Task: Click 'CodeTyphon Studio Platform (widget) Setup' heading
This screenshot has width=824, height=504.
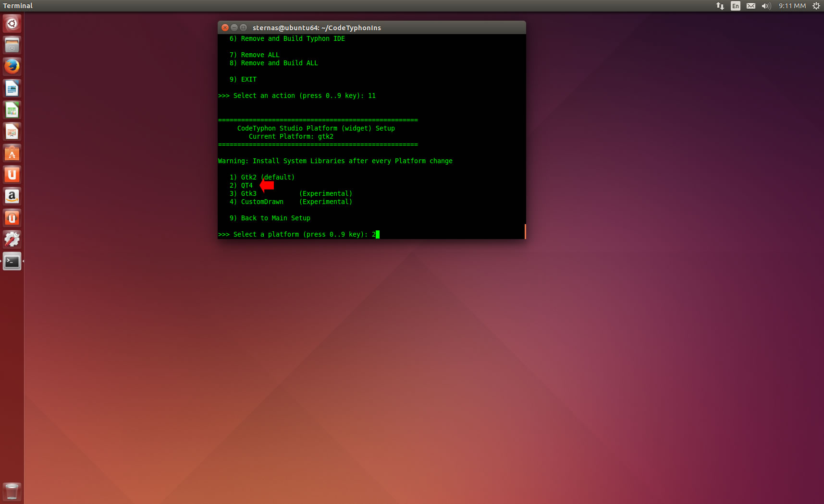Action: (x=316, y=128)
